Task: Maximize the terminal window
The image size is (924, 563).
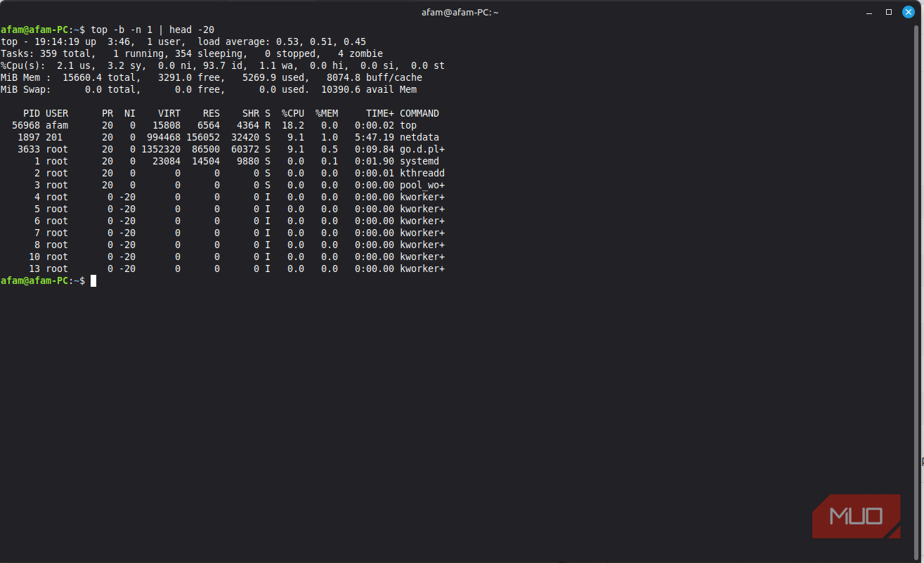Action: pos(888,12)
